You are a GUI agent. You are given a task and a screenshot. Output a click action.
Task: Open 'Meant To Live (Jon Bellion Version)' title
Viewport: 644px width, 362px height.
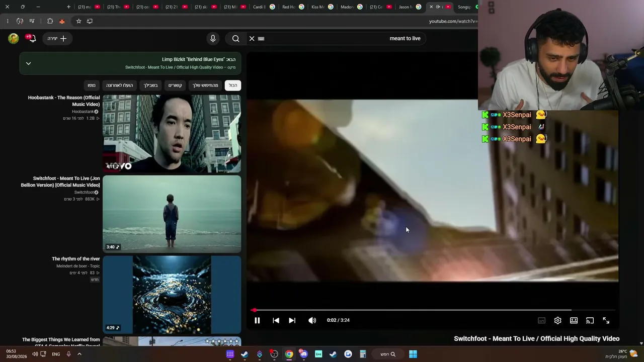point(60,182)
